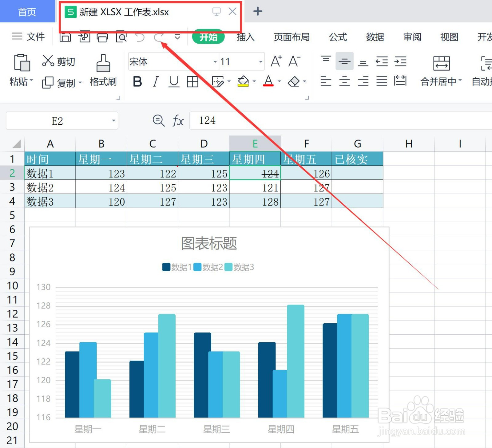
Task: Open Print Preview magnifier icon
Action: 121,37
